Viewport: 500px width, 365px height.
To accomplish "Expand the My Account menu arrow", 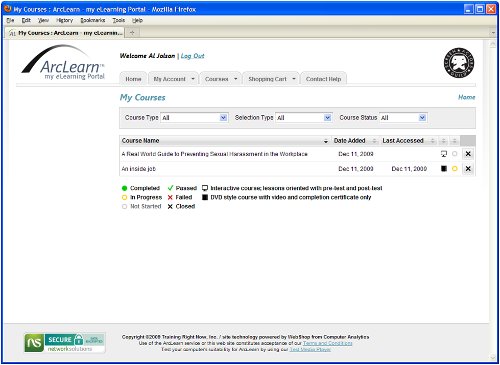I will pyautogui.click(x=193, y=79).
